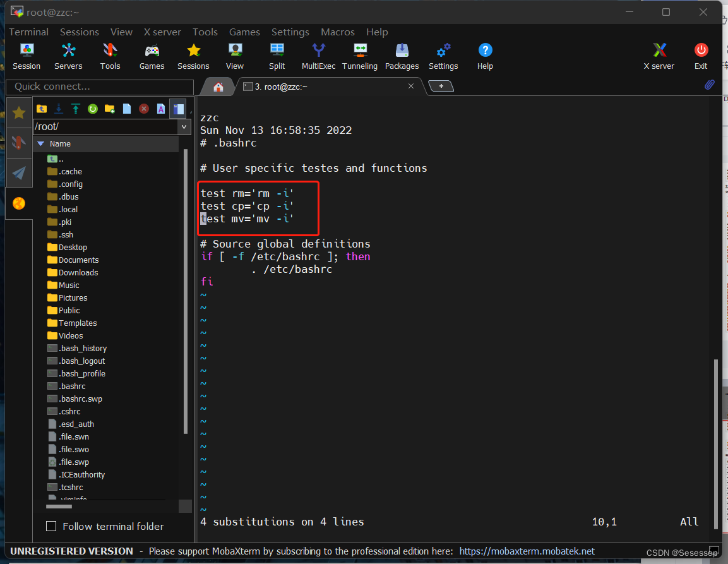This screenshot has height=564, width=728.
Task: Open Settings from the toolbar
Action: tap(443, 56)
